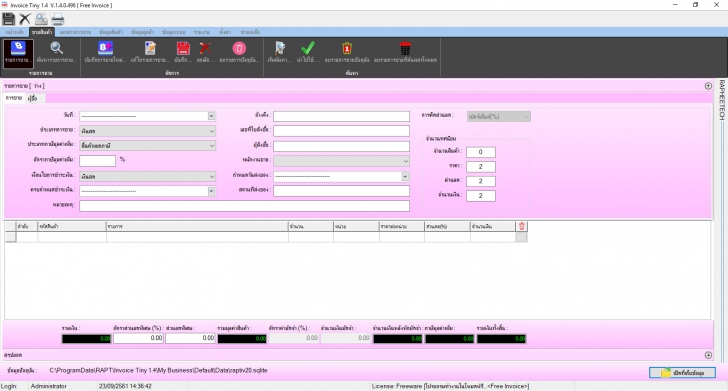
Task: Click the purchase order number input field
Action: pyautogui.click(x=341, y=131)
